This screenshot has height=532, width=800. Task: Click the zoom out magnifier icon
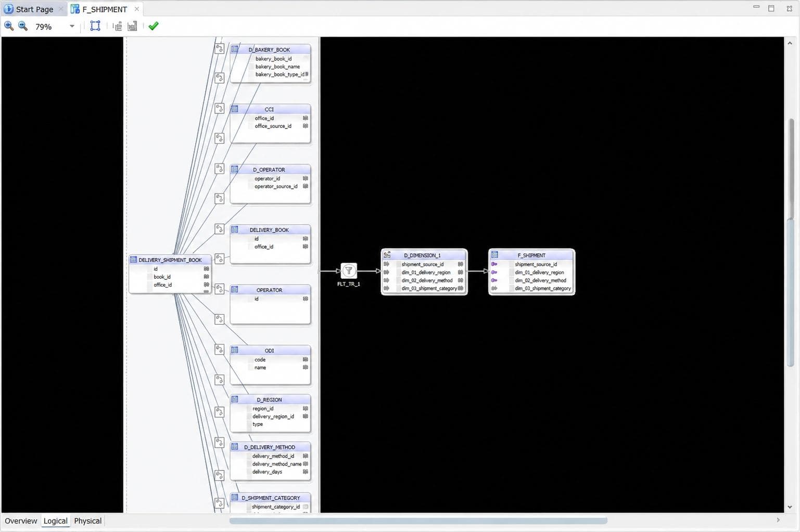pyautogui.click(x=23, y=26)
